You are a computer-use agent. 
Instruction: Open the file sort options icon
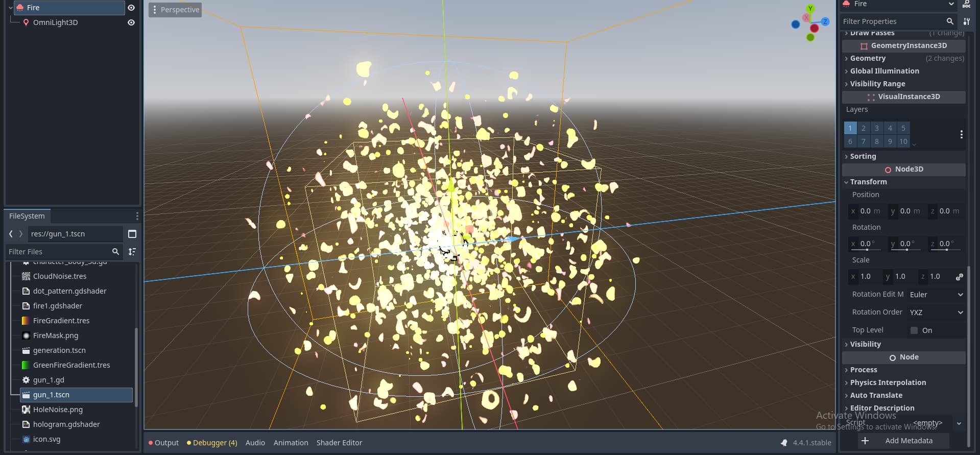pyautogui.click(x=132, y=252)
